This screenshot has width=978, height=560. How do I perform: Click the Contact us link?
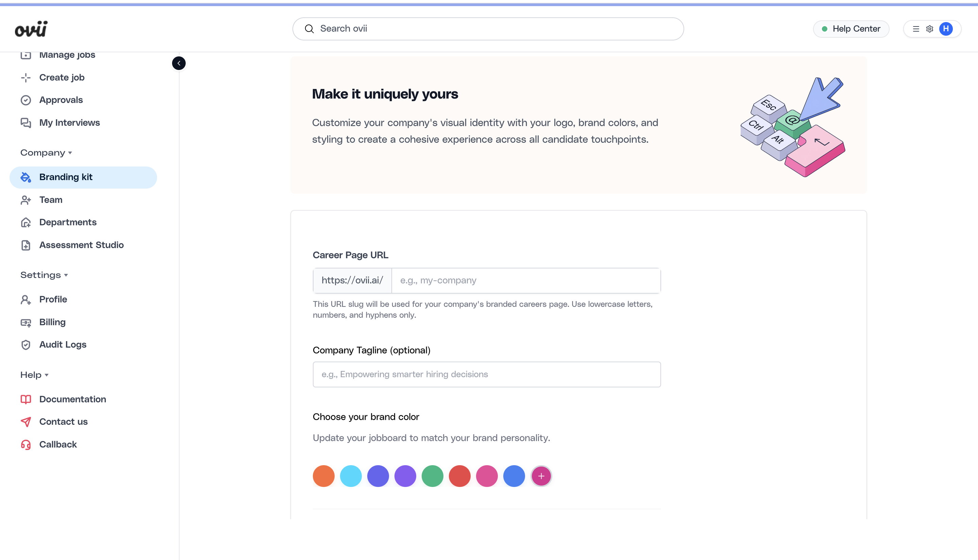pyautogui.click(x=63, y=422)
